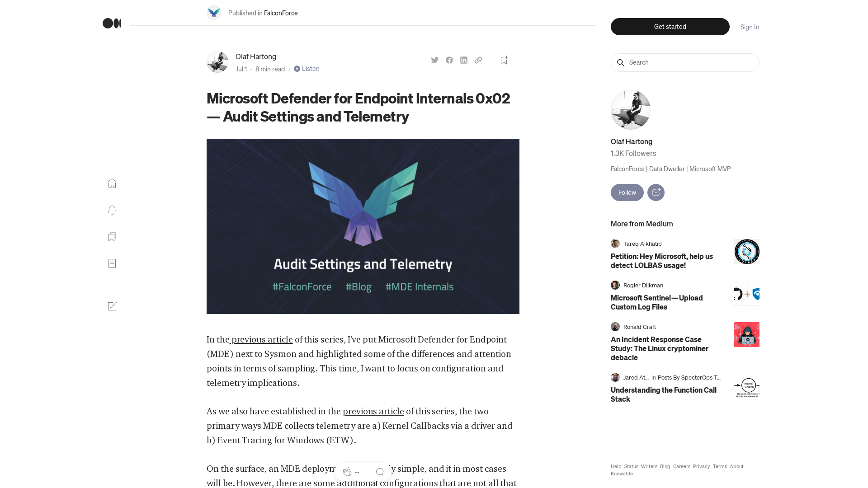
Task: Click the Medium logo
Action: tap(111, 23)
